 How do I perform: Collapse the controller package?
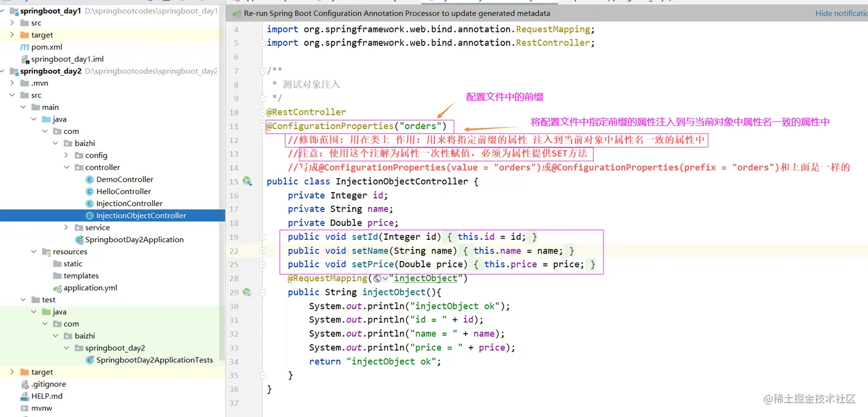pos(67,167)
